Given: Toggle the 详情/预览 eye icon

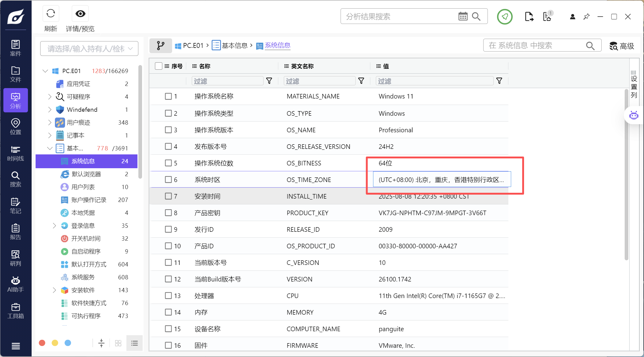Looking at the screenshot, I should tap(80, 14).
